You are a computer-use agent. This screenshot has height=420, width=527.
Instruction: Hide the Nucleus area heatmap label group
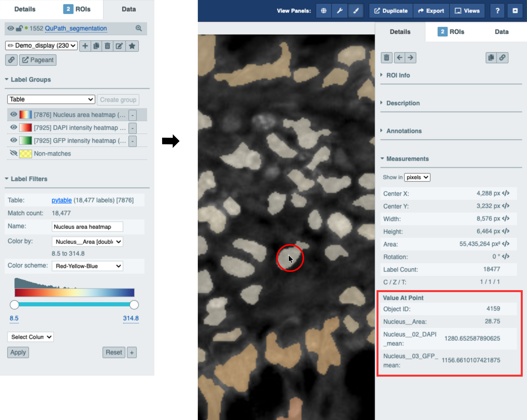tap(13, 114)
